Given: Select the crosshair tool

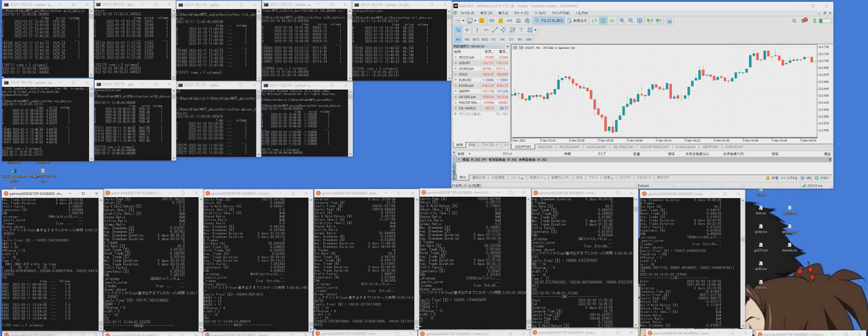Looking at the screenshot, I should 467,30.
